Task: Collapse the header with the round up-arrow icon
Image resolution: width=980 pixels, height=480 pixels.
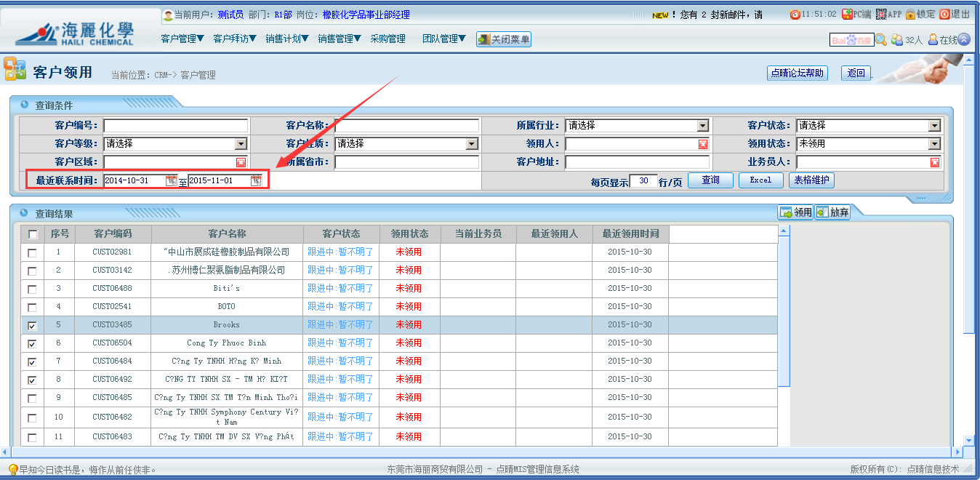Action: point(964,40)
